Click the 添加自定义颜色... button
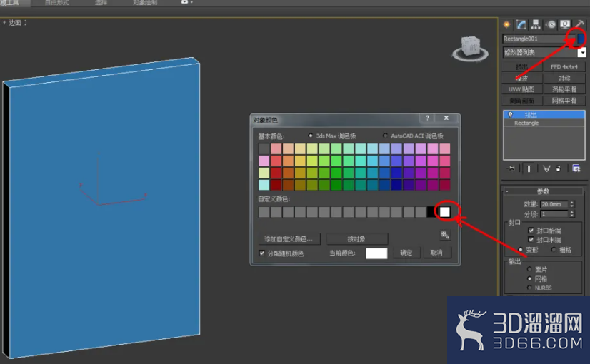Screen dimensions: 590x364 289,239
